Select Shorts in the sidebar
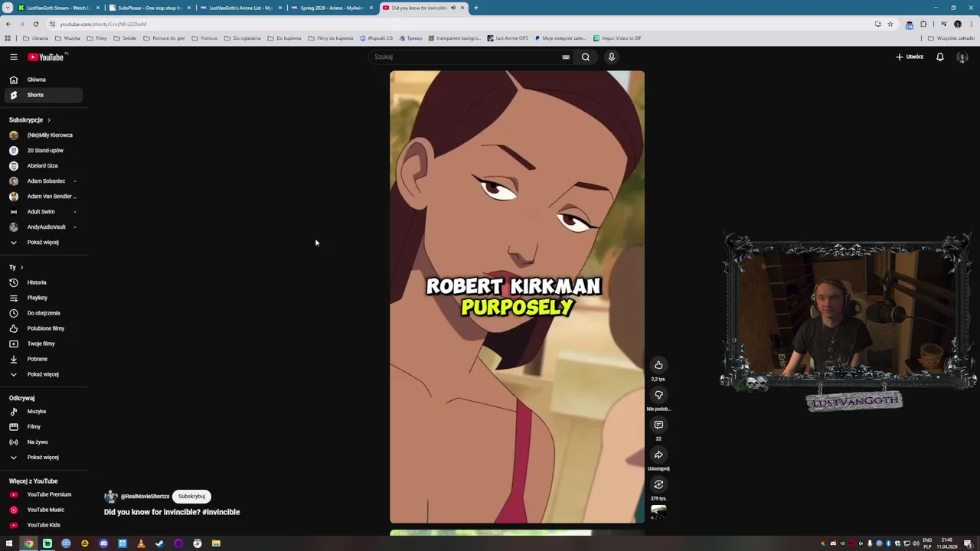This screenshot has width=980, height=551. (42, 95)
